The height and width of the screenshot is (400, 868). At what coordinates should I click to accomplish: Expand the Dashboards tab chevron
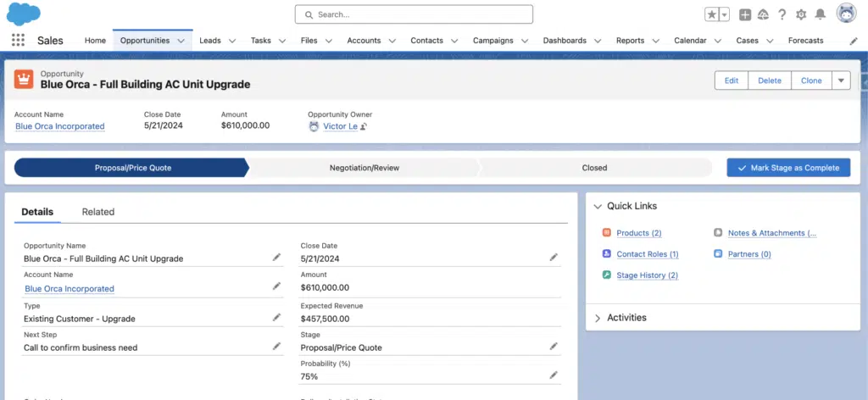598,41
